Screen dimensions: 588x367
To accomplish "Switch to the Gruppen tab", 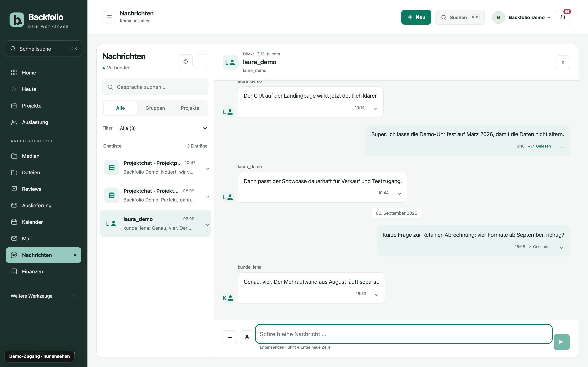I will point(155,108).
